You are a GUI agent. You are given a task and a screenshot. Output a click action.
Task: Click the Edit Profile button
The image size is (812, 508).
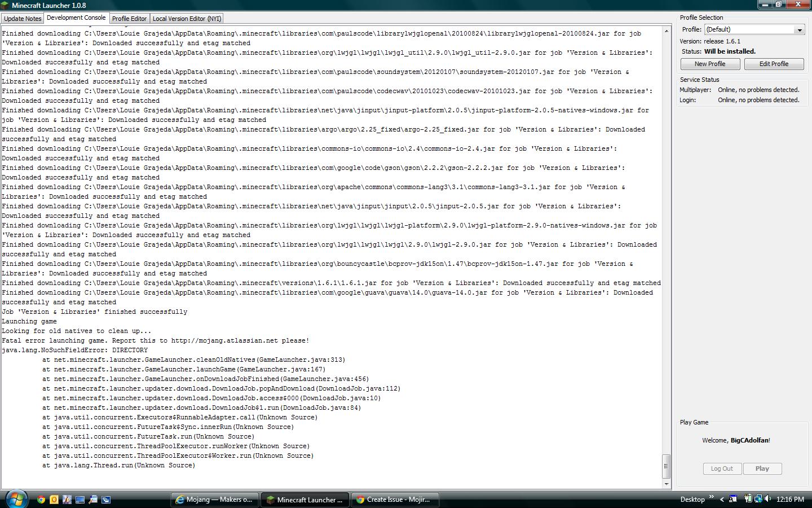coord(774,64)
